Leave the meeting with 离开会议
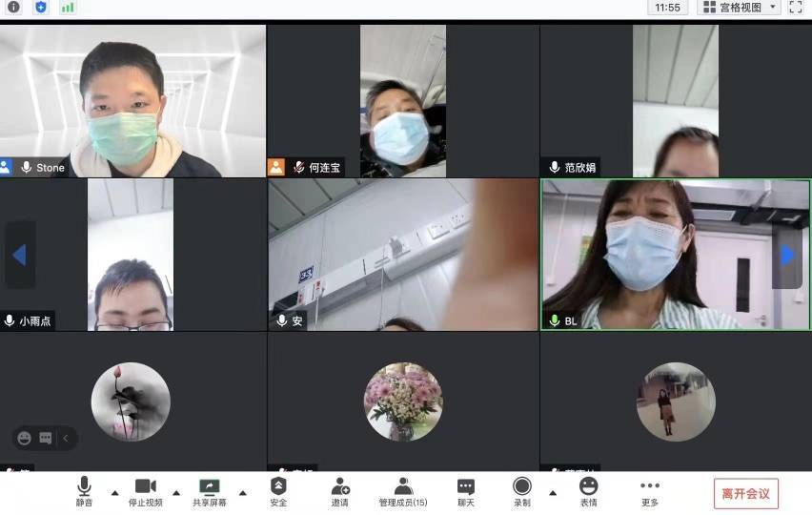 pyautogui.click(x=745, y=493)
